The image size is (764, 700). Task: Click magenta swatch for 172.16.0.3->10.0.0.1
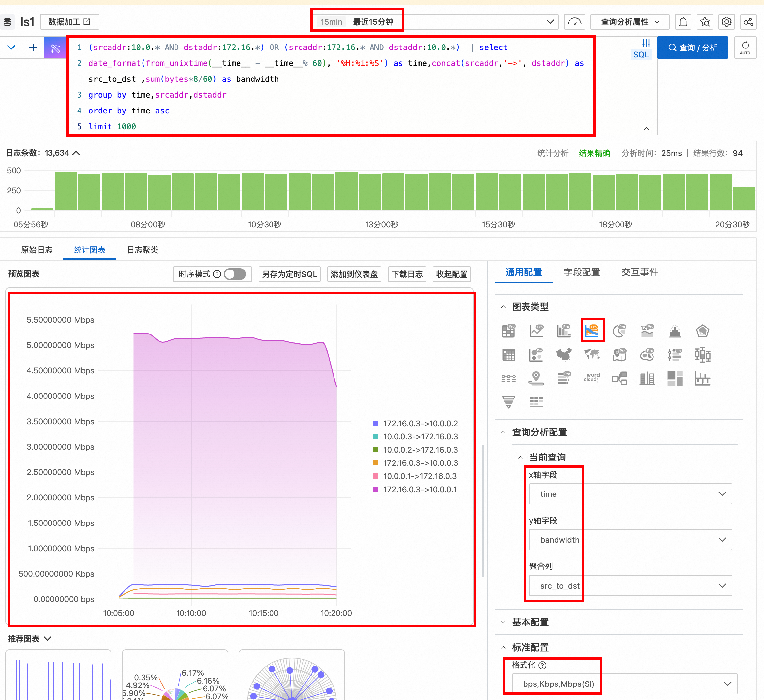[x=375, y=489]
